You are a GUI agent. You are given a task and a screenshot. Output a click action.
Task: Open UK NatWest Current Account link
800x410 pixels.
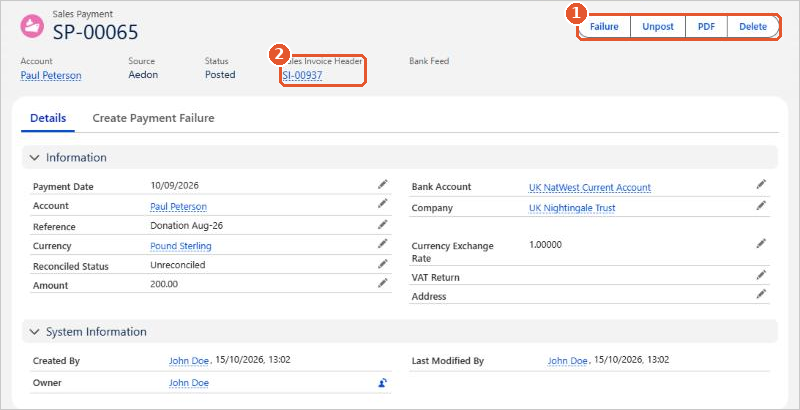(590, 188)
